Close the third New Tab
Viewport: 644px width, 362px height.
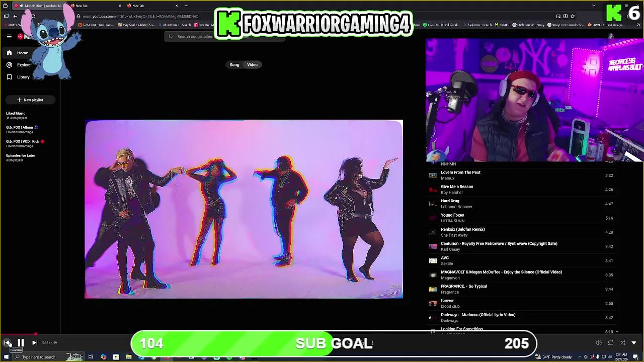[176, 6]
